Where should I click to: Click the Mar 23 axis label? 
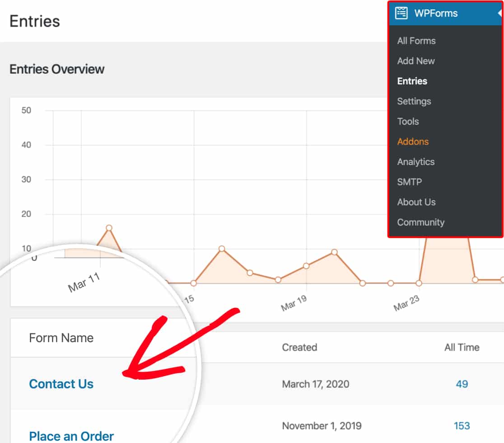(x=406, y=303)
